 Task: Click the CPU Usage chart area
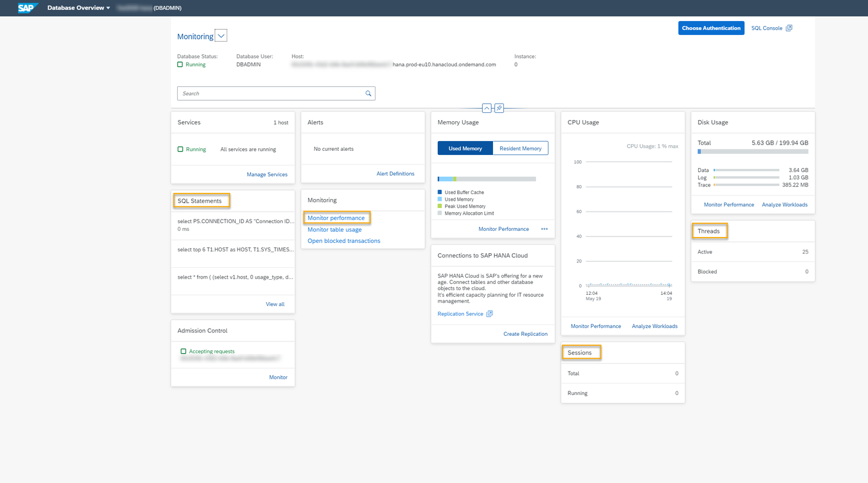(623, 229)
